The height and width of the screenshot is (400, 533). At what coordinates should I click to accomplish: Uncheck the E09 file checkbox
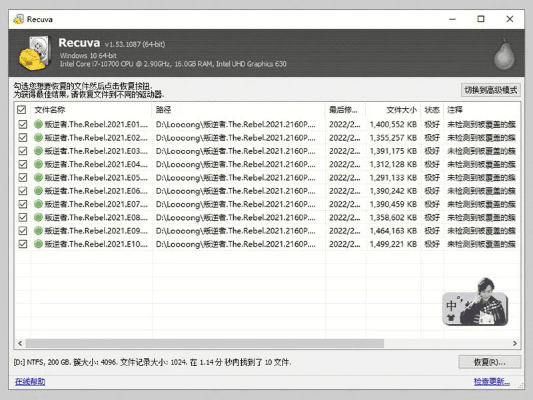23,231
